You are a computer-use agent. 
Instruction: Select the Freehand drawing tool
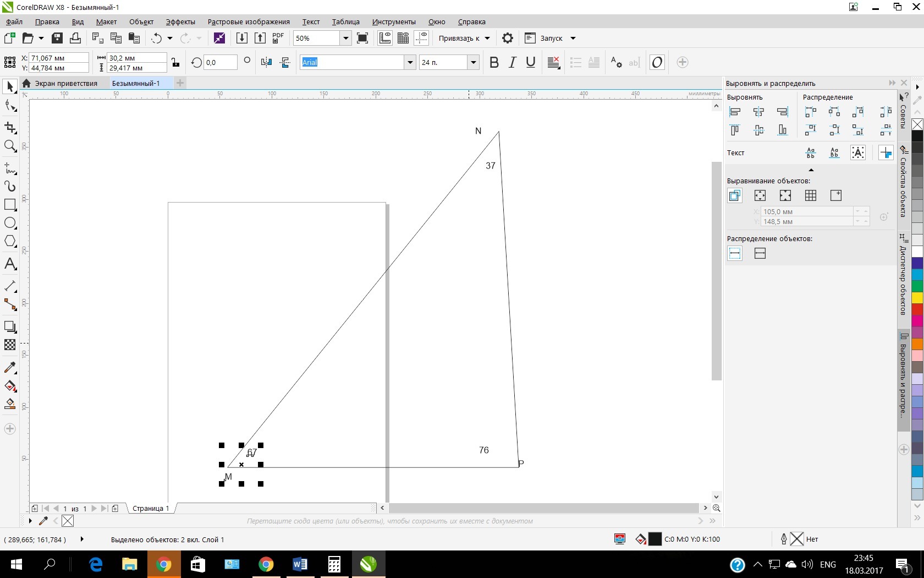[10, 168]
